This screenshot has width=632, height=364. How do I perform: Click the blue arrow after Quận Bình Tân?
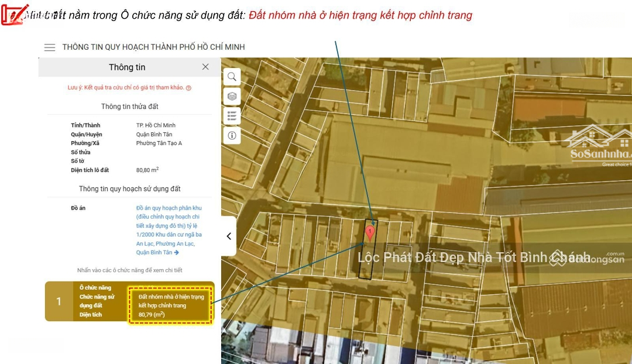point(177,253)
